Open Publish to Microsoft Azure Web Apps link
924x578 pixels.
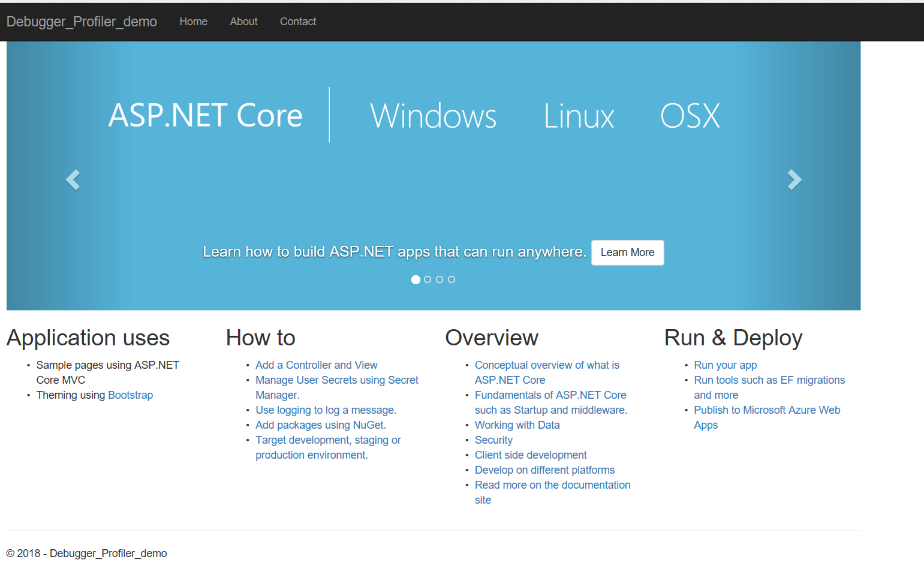point(767,417)
